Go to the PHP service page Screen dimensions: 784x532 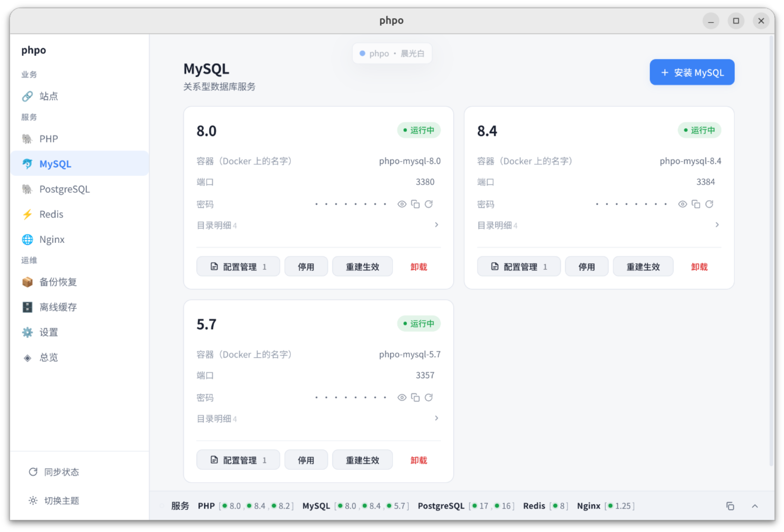pos(80,139)
